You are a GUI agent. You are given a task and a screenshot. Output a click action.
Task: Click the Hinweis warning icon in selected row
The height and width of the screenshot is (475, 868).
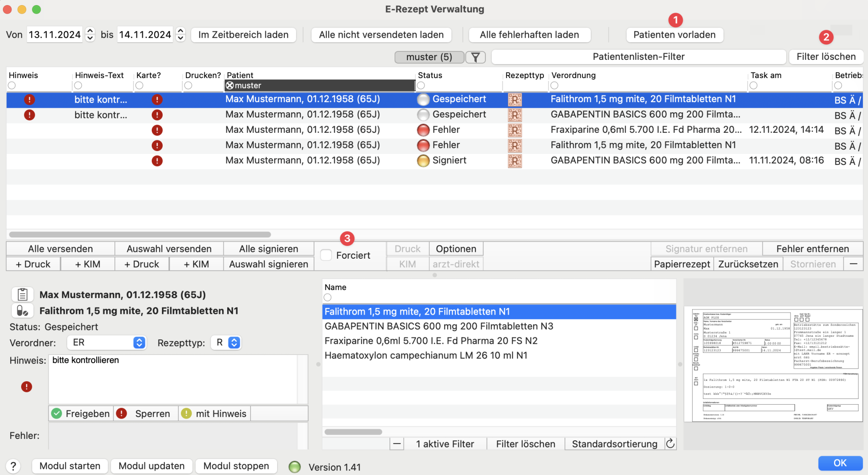(29, 100)
